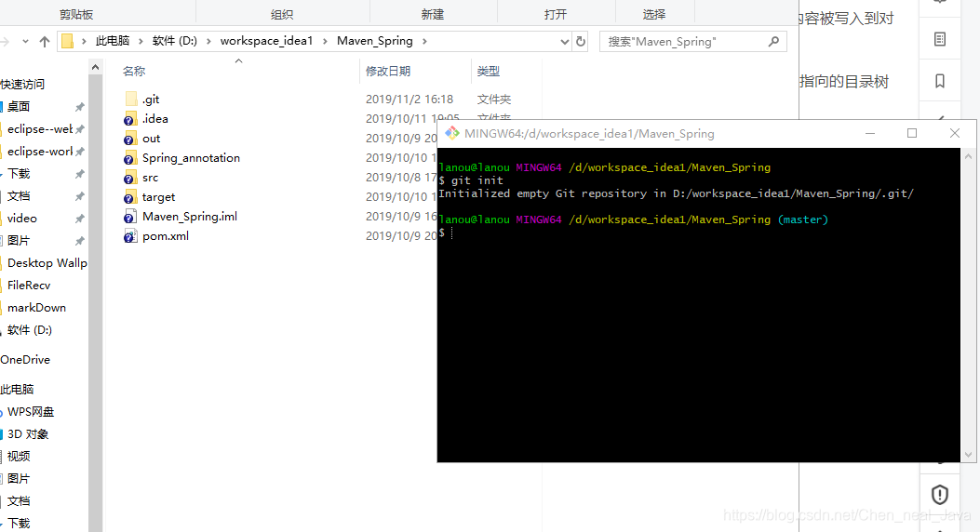
Task: Open the 剪贴板 ribbon group
Action: click(x=76, y=14)
